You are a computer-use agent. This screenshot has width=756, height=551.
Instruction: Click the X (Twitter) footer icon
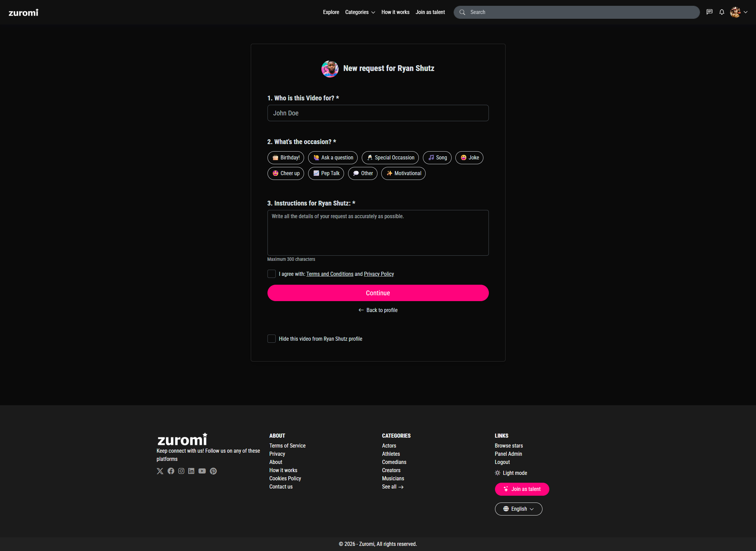click(x=160, y=471)
